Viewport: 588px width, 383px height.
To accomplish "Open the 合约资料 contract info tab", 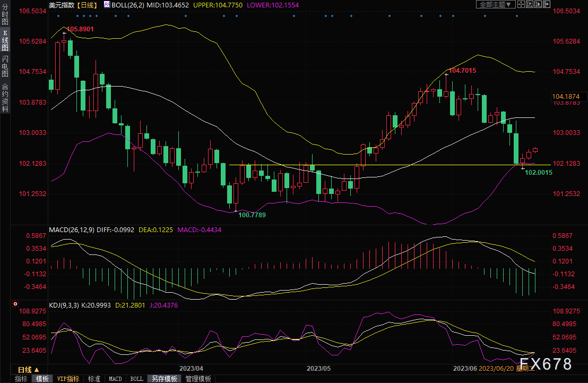I will click(5, 98).
